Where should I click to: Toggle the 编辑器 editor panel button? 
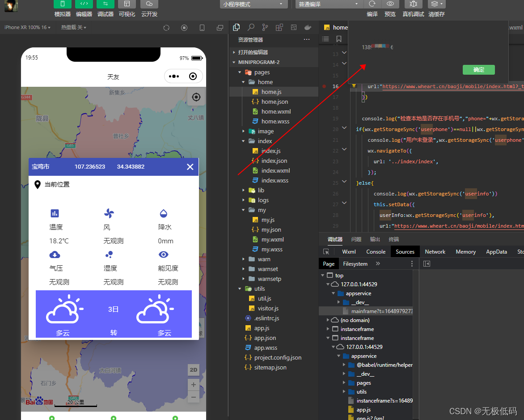pyautogui.click(x=84, y=4)
